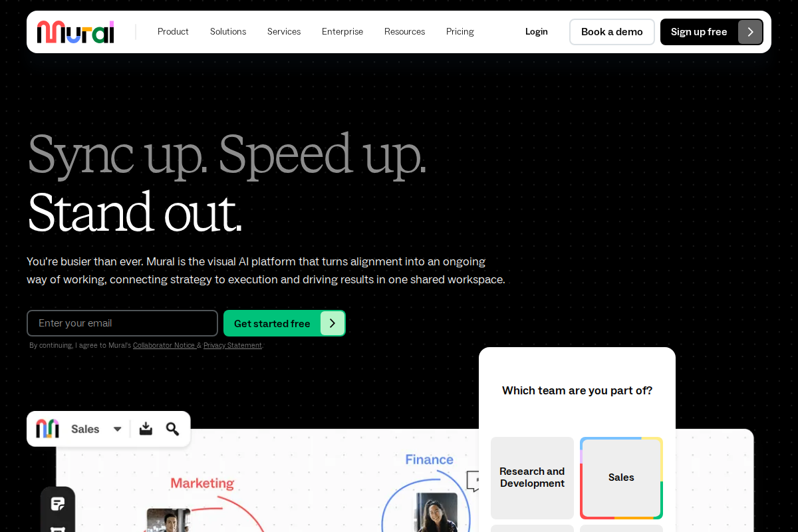This screenshot has height=532, width=798.
Task: Select the sticky note tool in the sidebar
Action: (58, 503)
